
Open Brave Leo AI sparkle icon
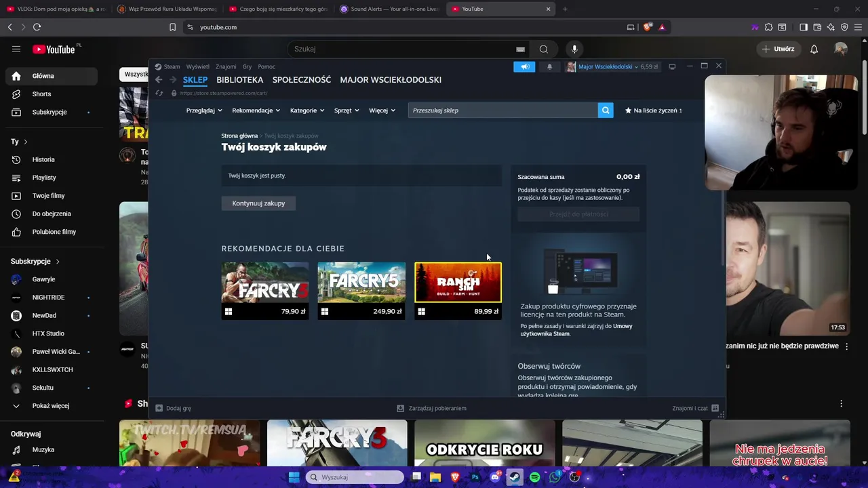tap(831, 27)
